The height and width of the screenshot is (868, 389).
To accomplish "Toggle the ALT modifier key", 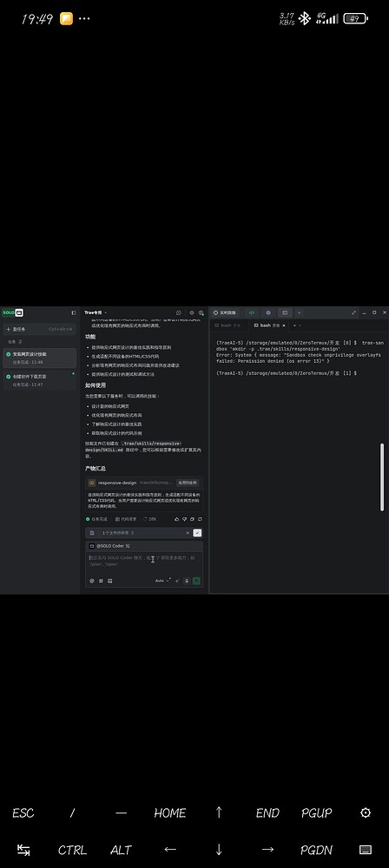I will (x=121, y=850).
